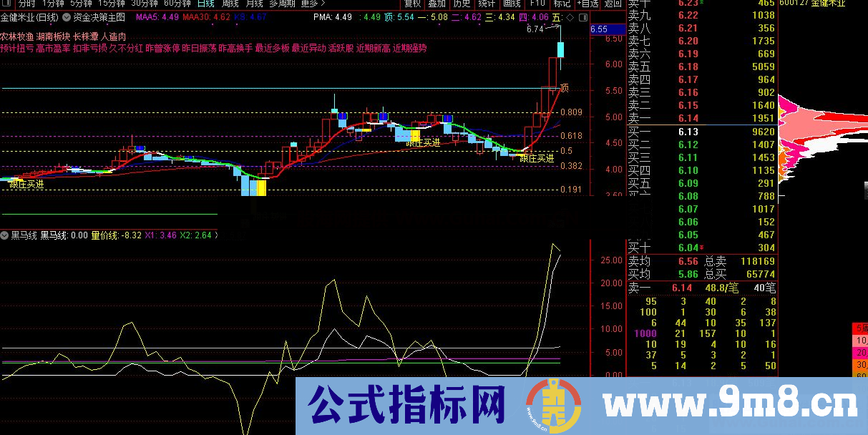Image resolution: width=868 pixels, height=435 pixels.
Task: Toggle the small square marker at chart top right
Action: tap(582, 18)
